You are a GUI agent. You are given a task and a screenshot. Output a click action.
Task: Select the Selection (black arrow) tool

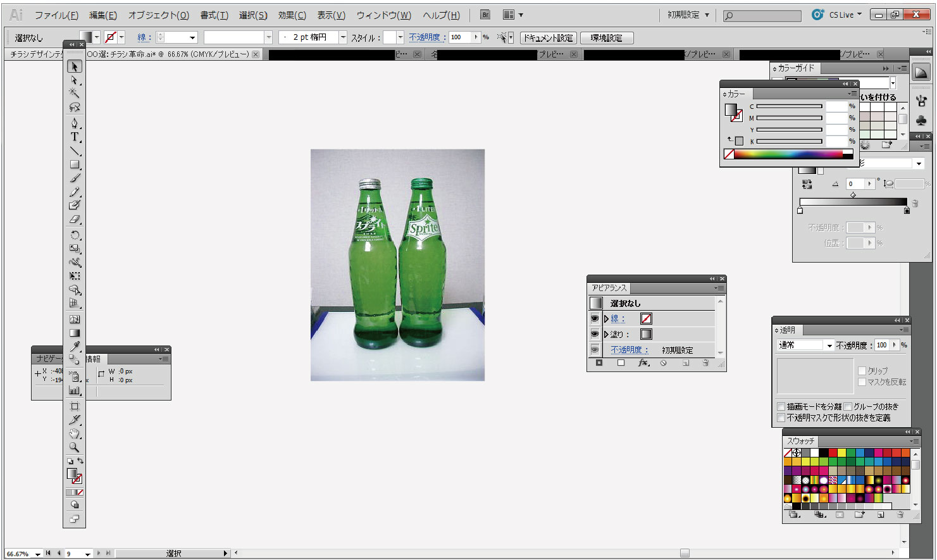(x=74, y=66)
